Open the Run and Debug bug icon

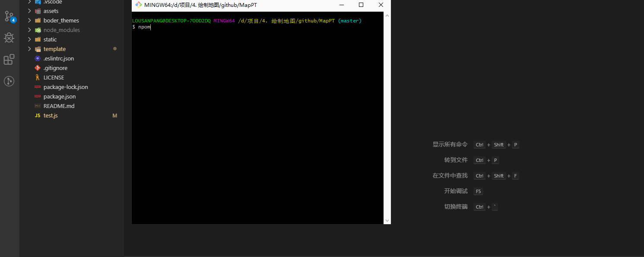click(9, 38)
